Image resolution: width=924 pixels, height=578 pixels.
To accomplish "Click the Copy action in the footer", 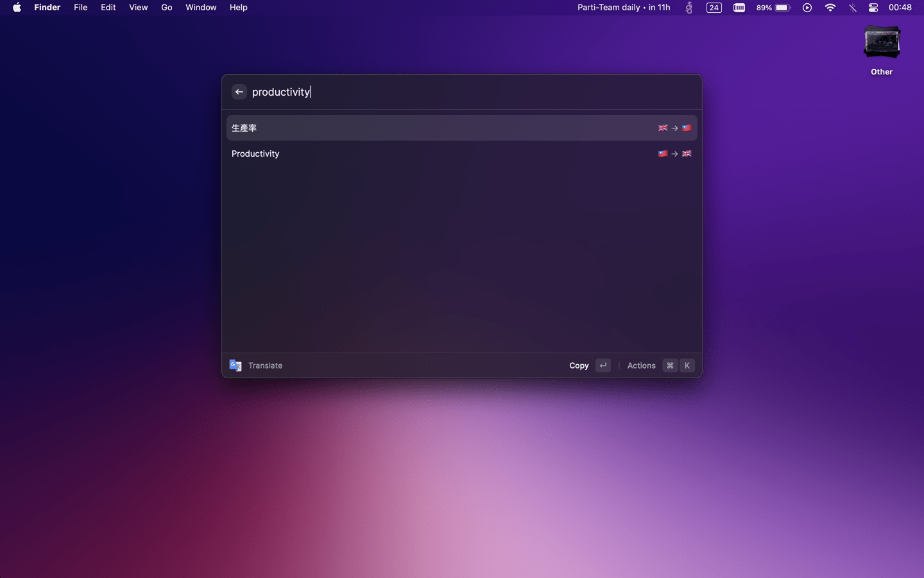I will 579,365.
